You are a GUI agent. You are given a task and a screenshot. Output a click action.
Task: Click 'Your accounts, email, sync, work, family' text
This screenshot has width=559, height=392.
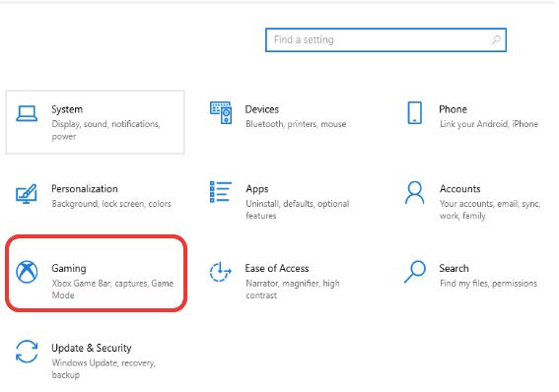point(490,210)
